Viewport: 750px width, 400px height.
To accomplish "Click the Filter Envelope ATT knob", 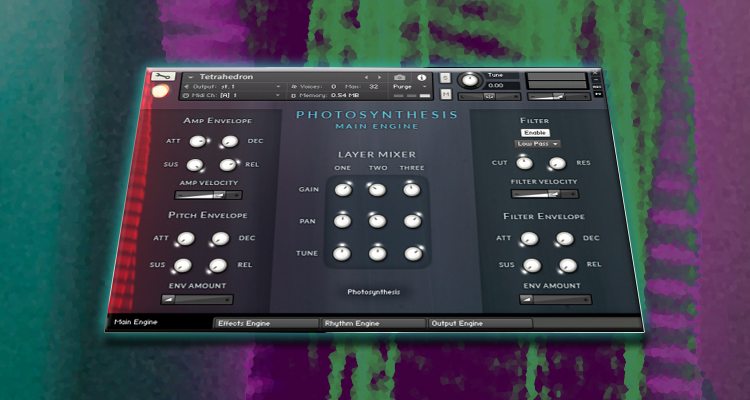I will 529,238.
